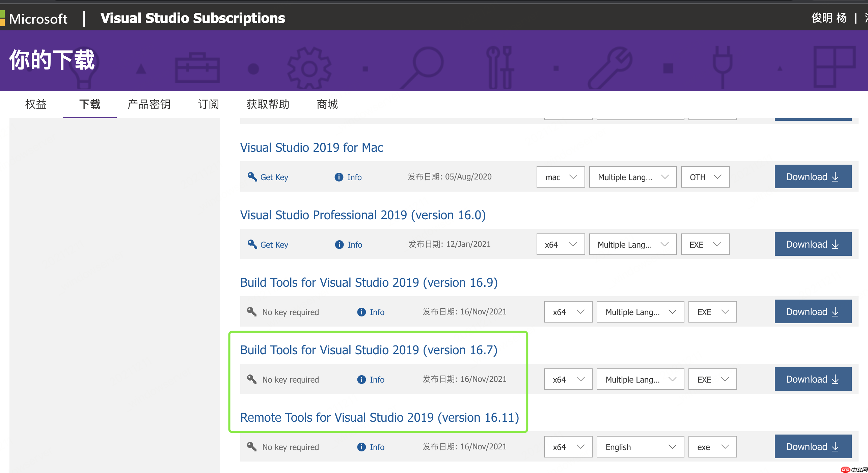
Task: Open the 获取帮助 menu item
Action: pos(268,105)
